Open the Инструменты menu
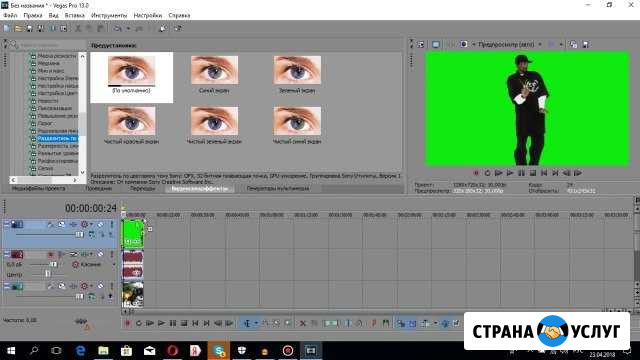 click(x=109, y=15)
